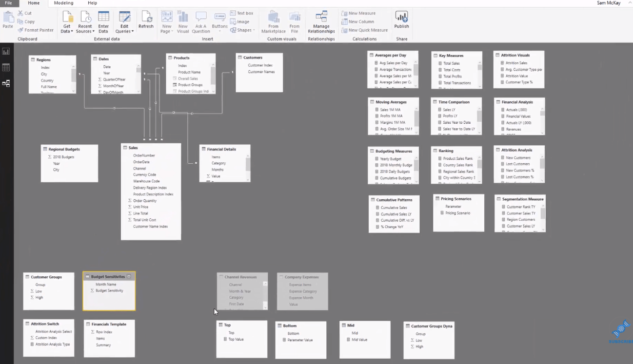Select Cumulative Sales LY measure

pyautogui.click(x=396, y=214)
